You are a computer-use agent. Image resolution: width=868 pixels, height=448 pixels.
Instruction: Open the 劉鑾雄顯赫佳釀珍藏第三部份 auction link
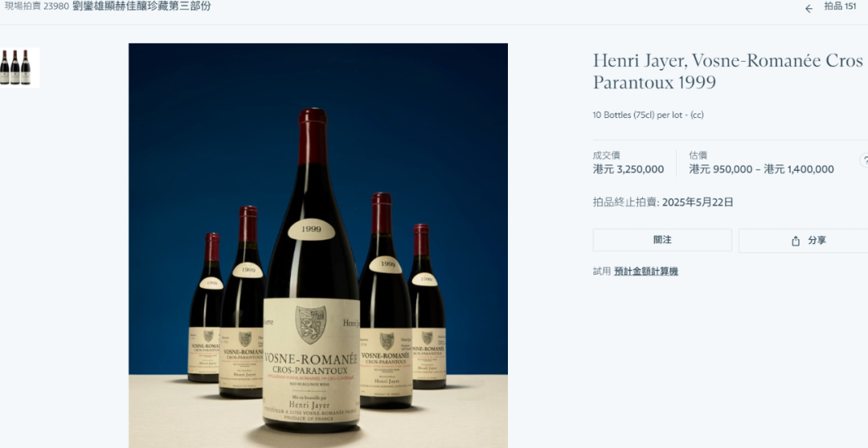click(141, 6)
